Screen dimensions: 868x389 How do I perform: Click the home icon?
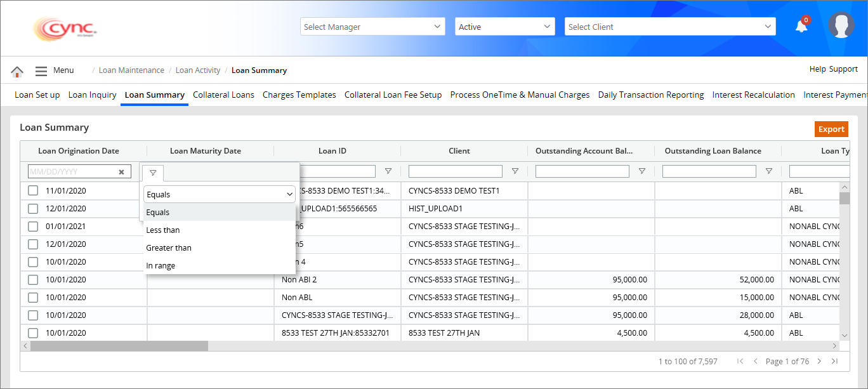pos(17,71)
